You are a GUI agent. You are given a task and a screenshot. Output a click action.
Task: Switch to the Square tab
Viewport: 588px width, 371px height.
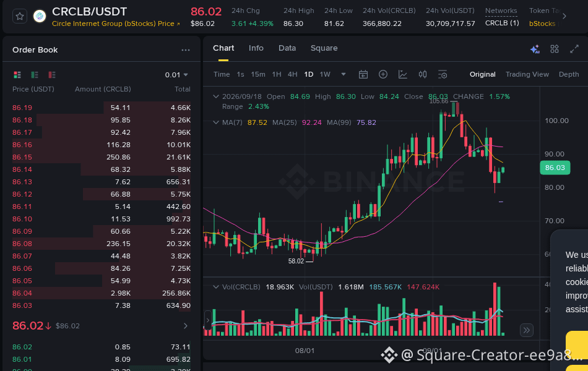coord(324,48)
